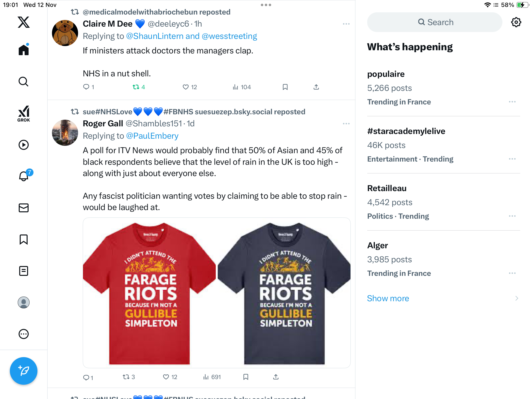Open more options on Roger Gall's post
Image resolution: width=532 pixels, height=399 pixels.
(346, 124)
